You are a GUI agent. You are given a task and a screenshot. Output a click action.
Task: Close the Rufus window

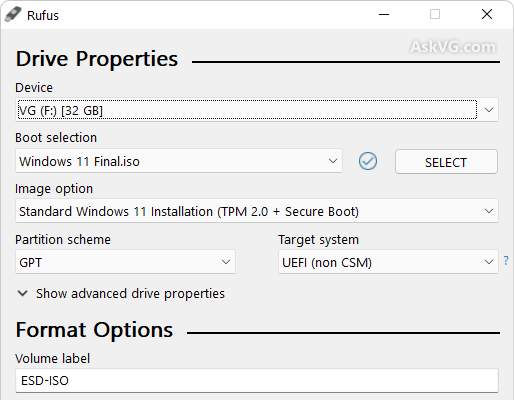pos(487,14)
